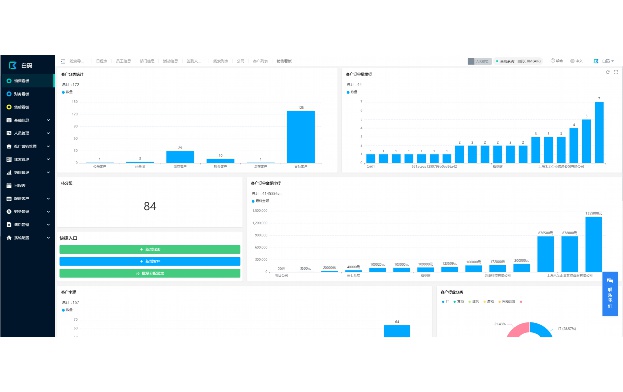Open the sidebar item with the yellow ring icon
This screenshot has width=623, height=392.
coord(27,107)
